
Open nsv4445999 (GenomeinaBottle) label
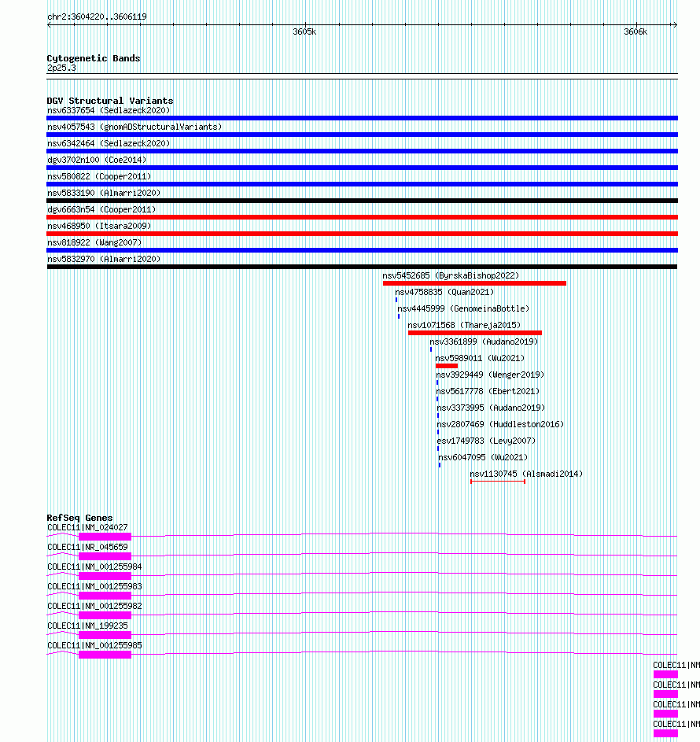click(463, 308)
